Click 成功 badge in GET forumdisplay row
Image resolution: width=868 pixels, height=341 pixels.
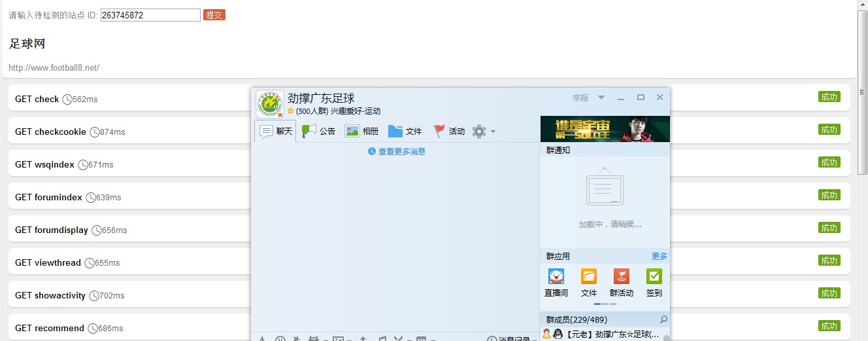829,228
